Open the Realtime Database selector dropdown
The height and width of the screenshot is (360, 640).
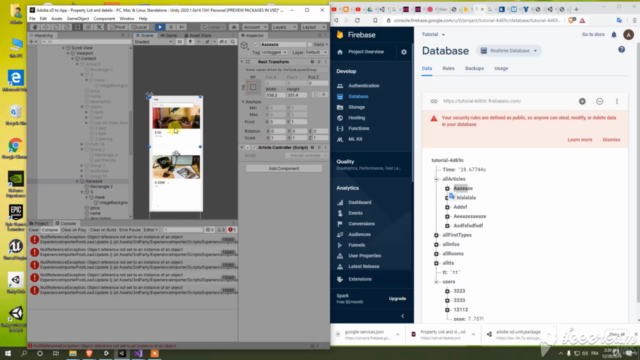[509, 51]
